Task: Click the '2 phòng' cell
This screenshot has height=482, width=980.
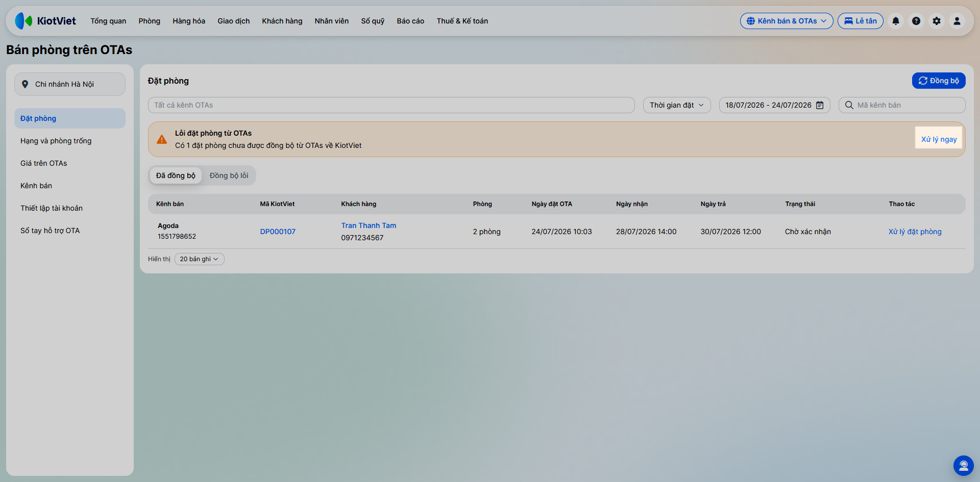Action: coord(486,232)
